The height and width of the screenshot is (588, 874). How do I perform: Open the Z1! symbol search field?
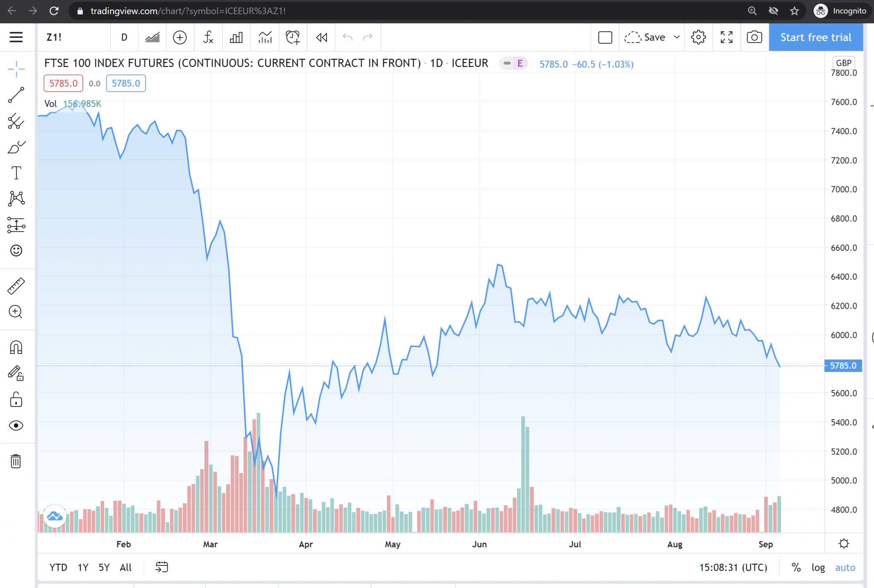coord(74,37)
